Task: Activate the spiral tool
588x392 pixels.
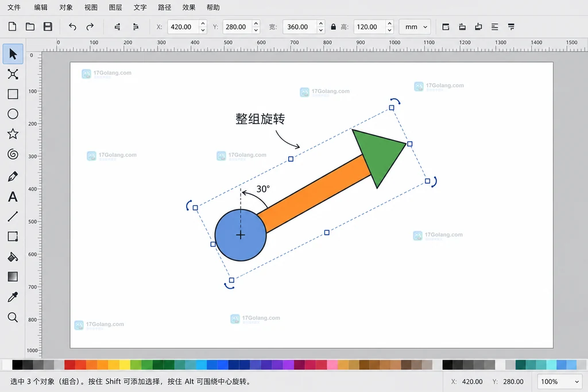Action: [13, 154]
